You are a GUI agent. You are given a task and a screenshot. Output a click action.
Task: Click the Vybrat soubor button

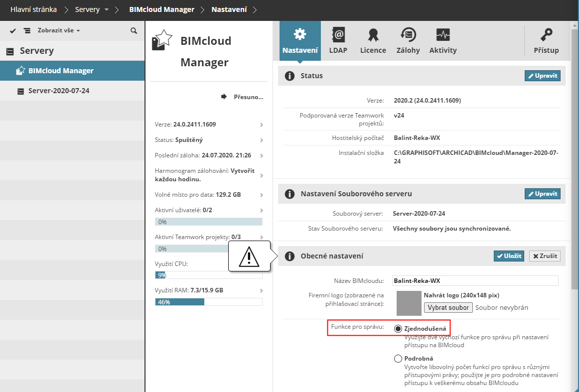[448, 307]
